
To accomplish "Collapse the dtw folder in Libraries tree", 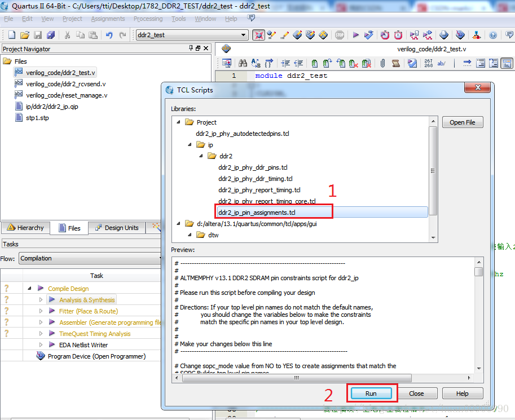I will (x=190, y=235).
